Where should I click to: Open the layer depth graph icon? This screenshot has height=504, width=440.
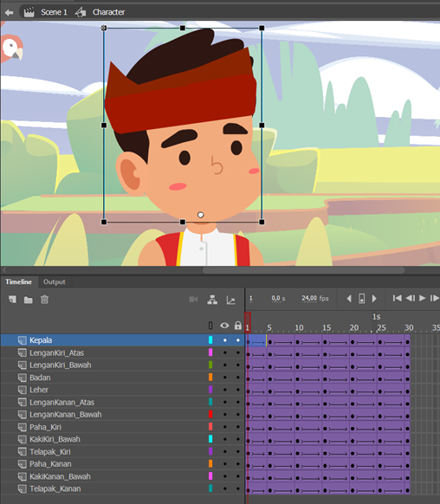point(230,300)
